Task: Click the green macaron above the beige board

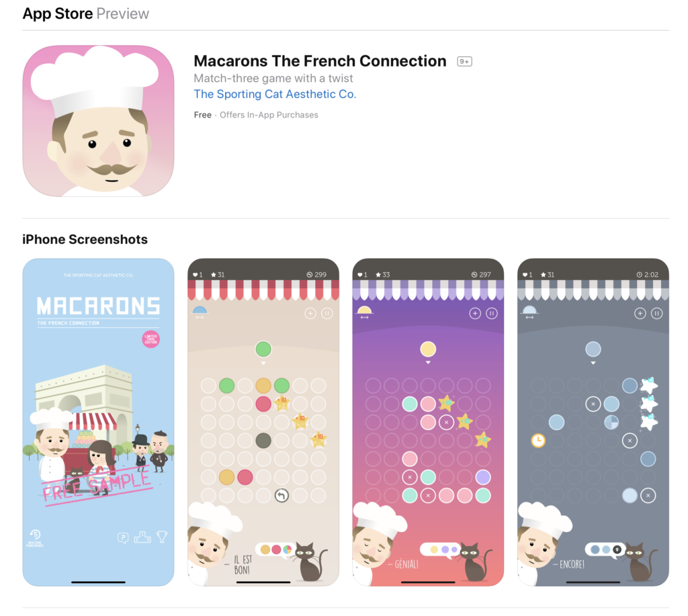Action: point(263,349)
